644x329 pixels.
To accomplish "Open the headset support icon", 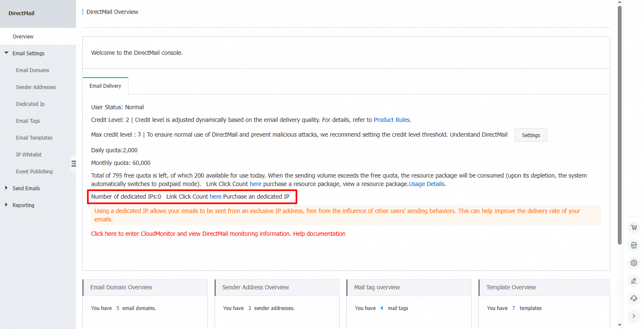I will [634, 298].
